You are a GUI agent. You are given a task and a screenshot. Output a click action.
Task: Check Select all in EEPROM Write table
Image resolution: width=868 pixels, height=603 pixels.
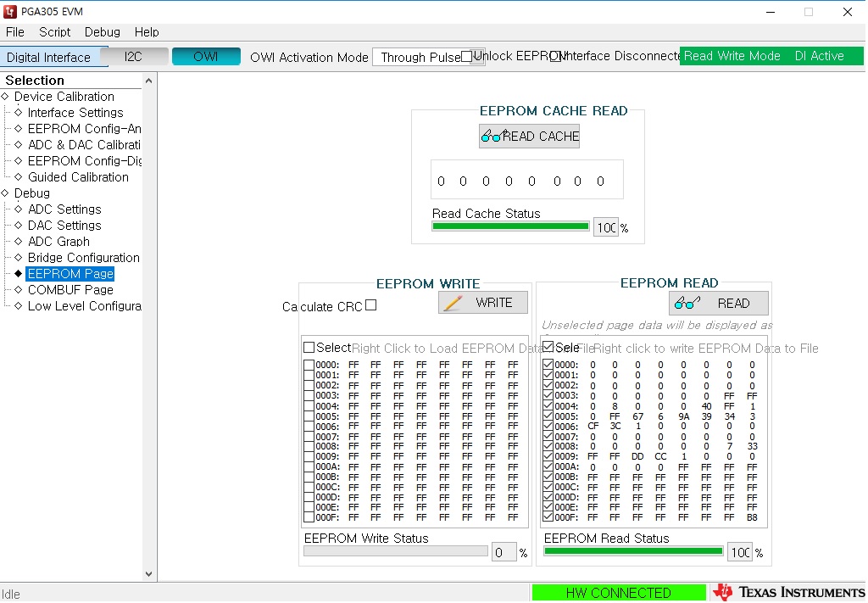(x=309, y=347)
